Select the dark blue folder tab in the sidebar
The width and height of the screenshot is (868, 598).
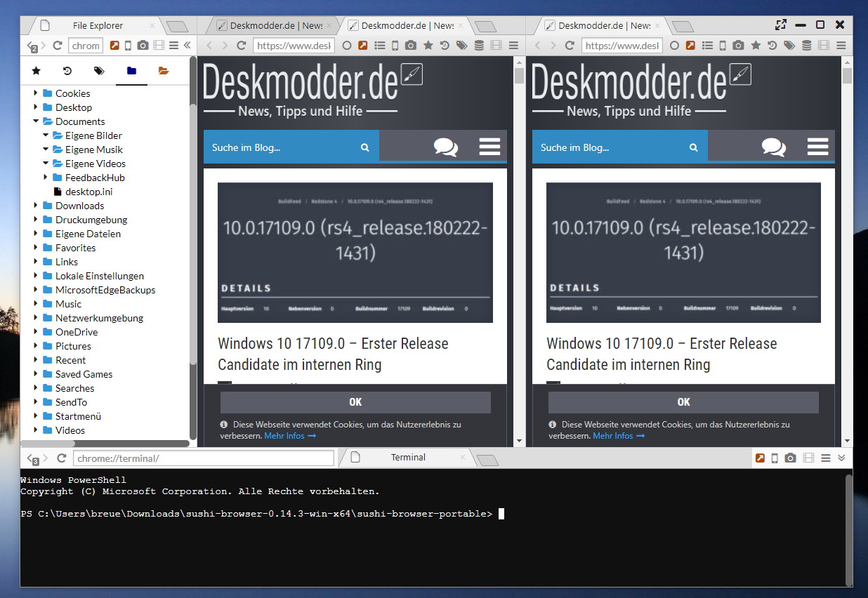(x=131, y=71)
